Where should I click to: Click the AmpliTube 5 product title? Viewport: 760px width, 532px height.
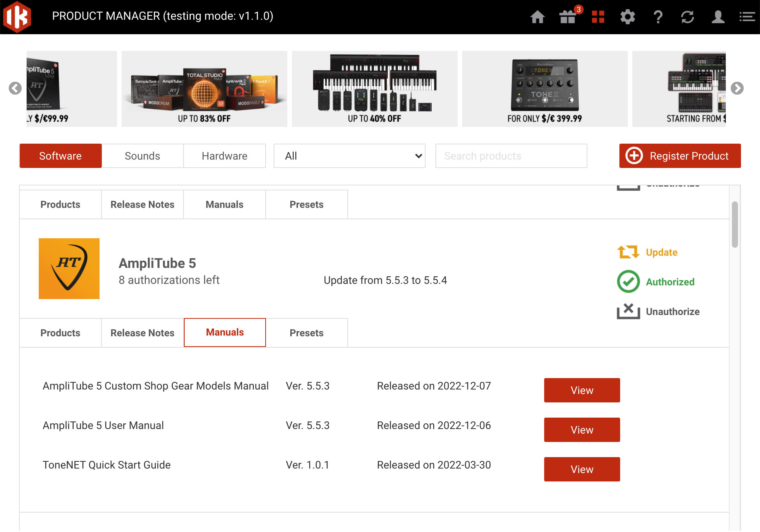coord(157,263)
